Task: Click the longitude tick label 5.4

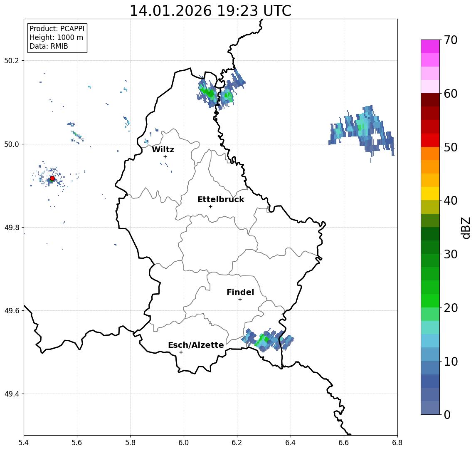Action: pyautogui.click(x=24, y=443)
